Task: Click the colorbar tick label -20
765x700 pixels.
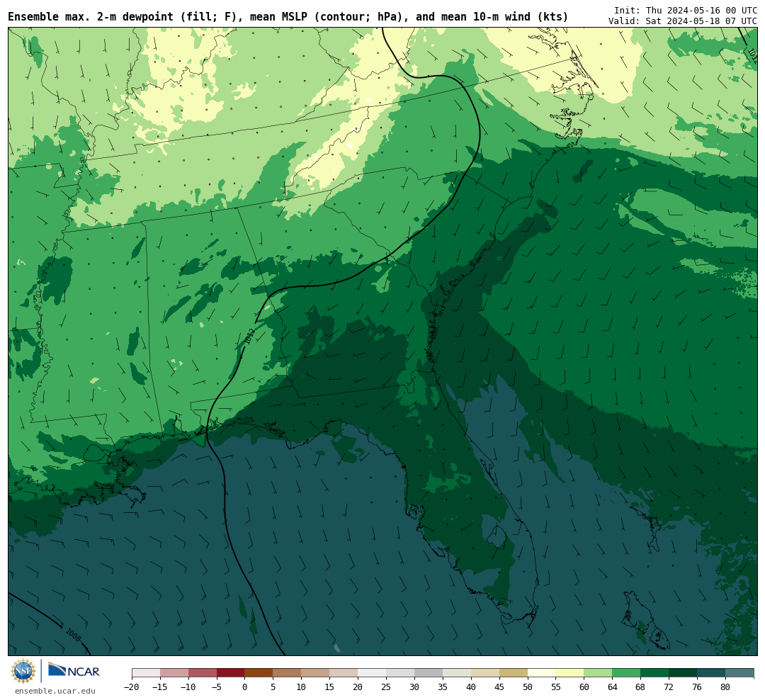Action: pos(131,687)
